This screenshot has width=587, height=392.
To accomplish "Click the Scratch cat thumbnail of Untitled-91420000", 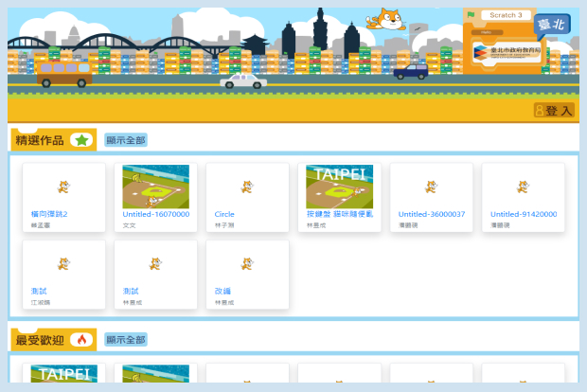I will pyautogui.click(x=523, y=187).
